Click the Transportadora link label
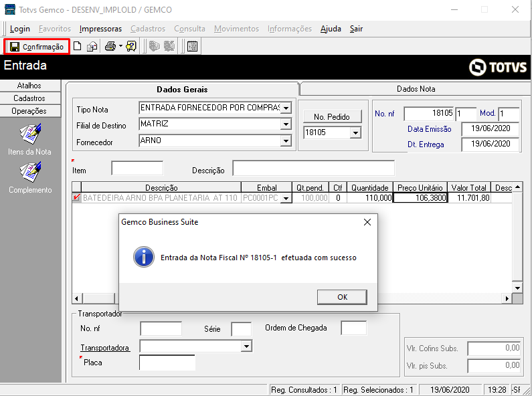 (105, 348)
